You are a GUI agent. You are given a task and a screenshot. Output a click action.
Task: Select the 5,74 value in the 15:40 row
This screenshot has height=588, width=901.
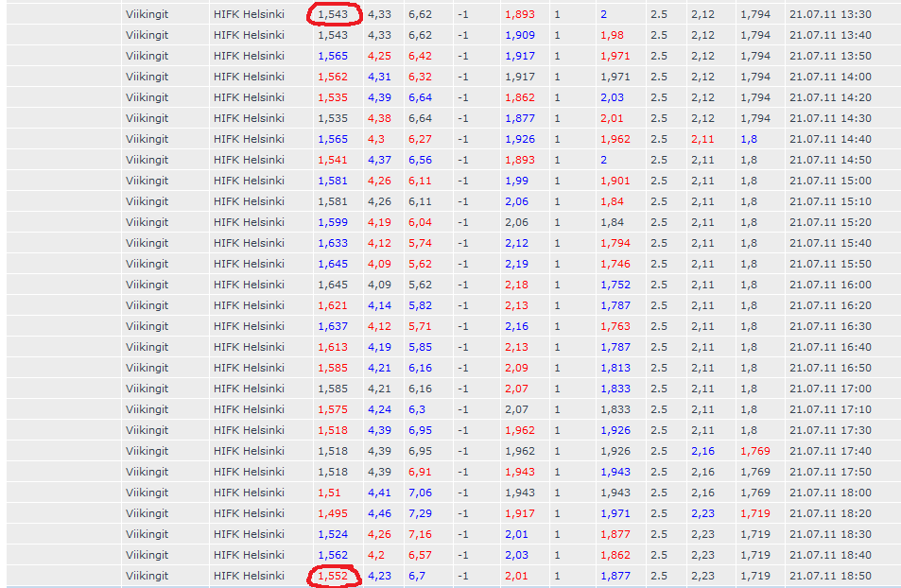tap(420, 243)
